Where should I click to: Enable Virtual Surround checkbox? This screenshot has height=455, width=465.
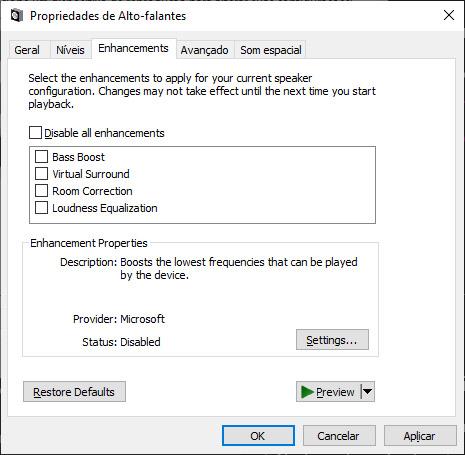[x=41, y=173]
